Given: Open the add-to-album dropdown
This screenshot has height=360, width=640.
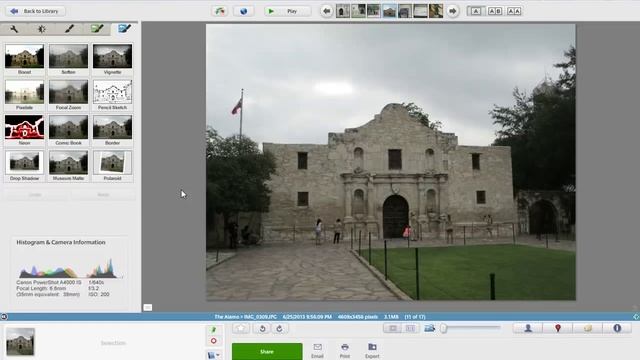Looking at the screenshot, I should click(x=213, y=355).
